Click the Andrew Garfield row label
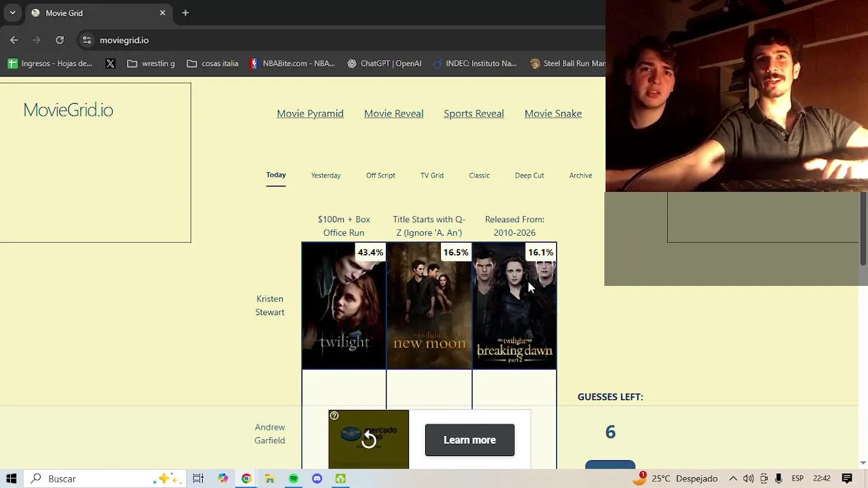 click(x=270, y=434)
